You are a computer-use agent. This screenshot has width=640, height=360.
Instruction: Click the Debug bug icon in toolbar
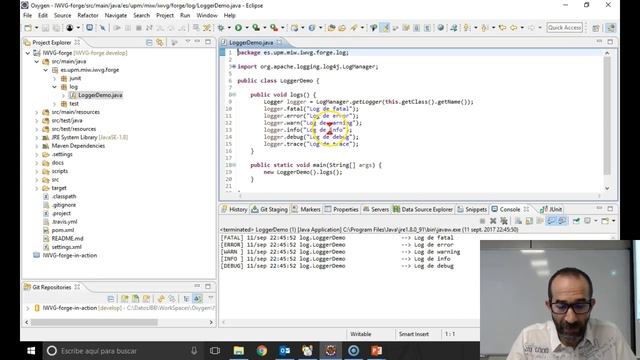tap(221, 28)
